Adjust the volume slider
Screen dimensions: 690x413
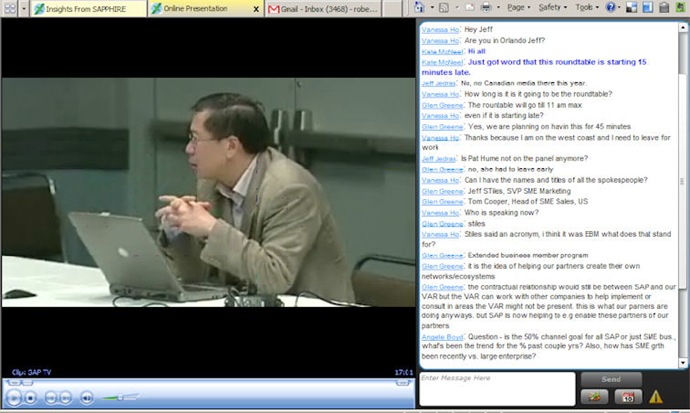tap(119, 397)
